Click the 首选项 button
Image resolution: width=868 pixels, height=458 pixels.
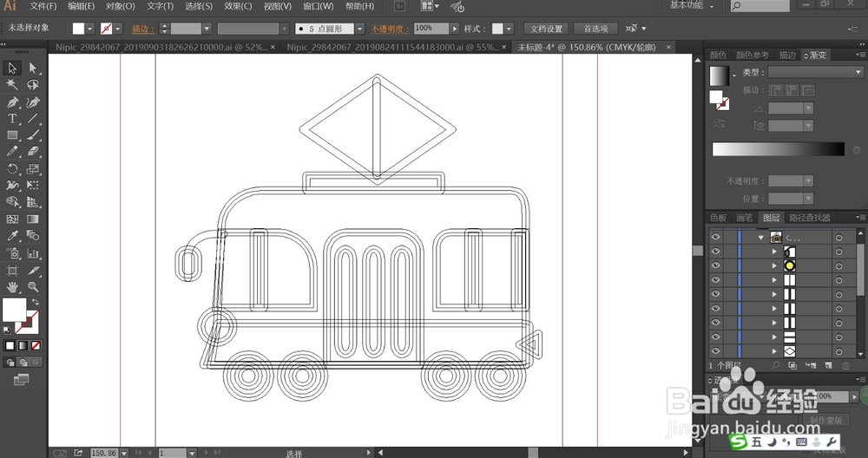[595, 29]
